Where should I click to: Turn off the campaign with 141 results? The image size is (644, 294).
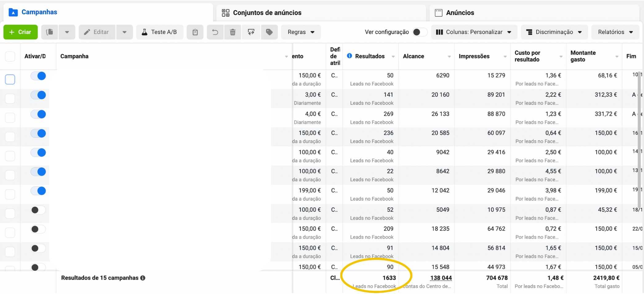[38, 95]
